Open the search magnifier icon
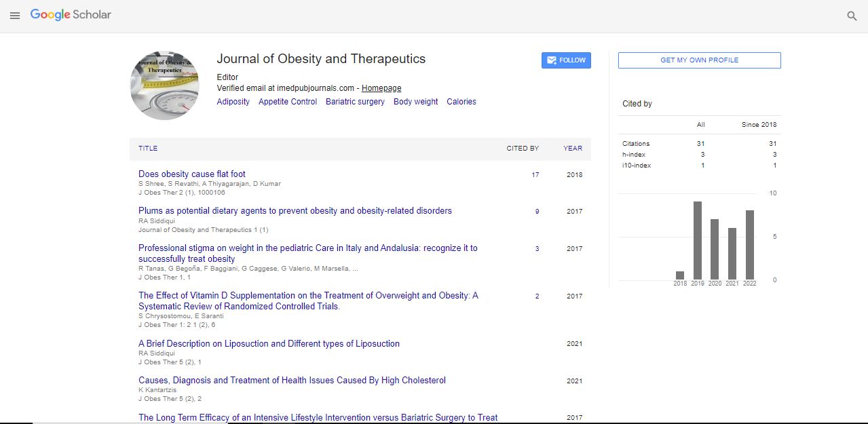This screenshot has height=424, width=868. click(x=852, y=16)
